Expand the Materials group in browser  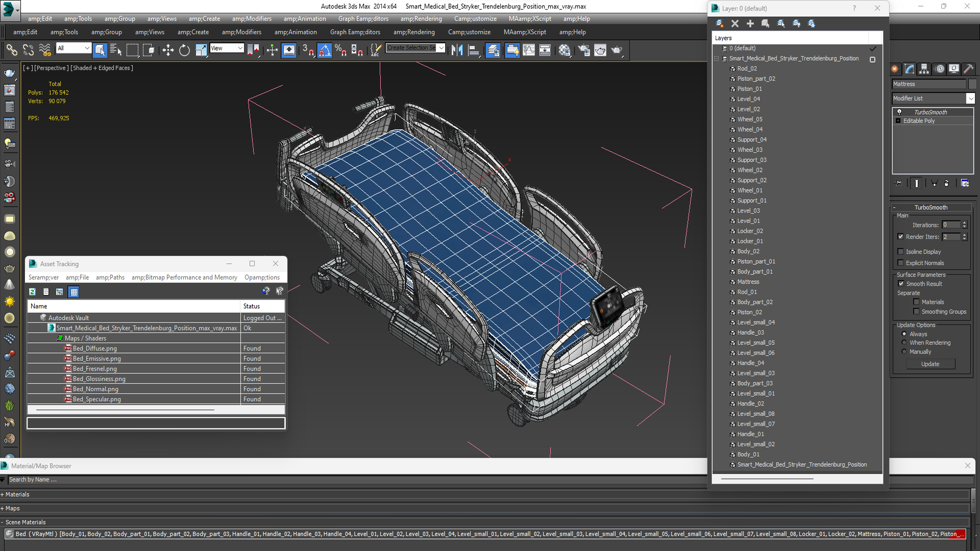[2, 494]
